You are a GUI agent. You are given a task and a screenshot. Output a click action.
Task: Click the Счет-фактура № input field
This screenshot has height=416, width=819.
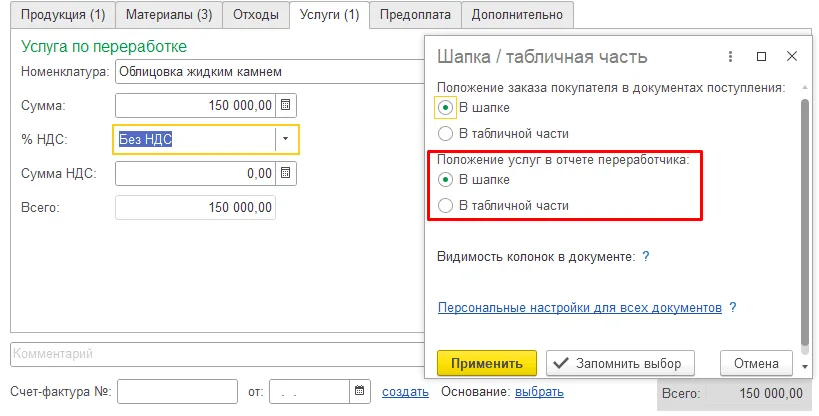tap(177, 391)
